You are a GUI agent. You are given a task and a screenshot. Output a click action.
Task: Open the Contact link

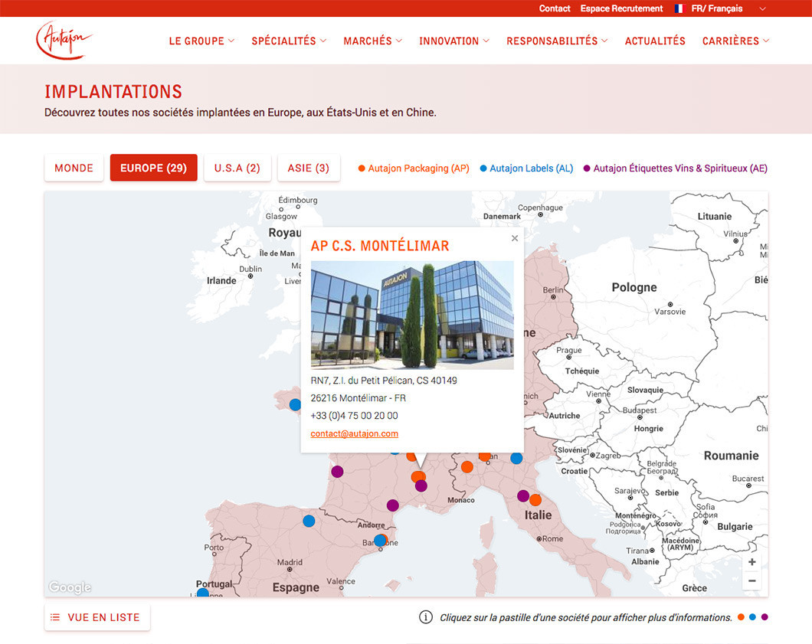tap(555, 8)
